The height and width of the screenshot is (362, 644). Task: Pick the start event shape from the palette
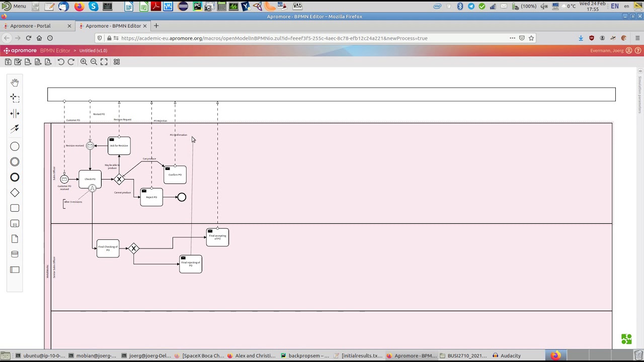pos(15,146)
